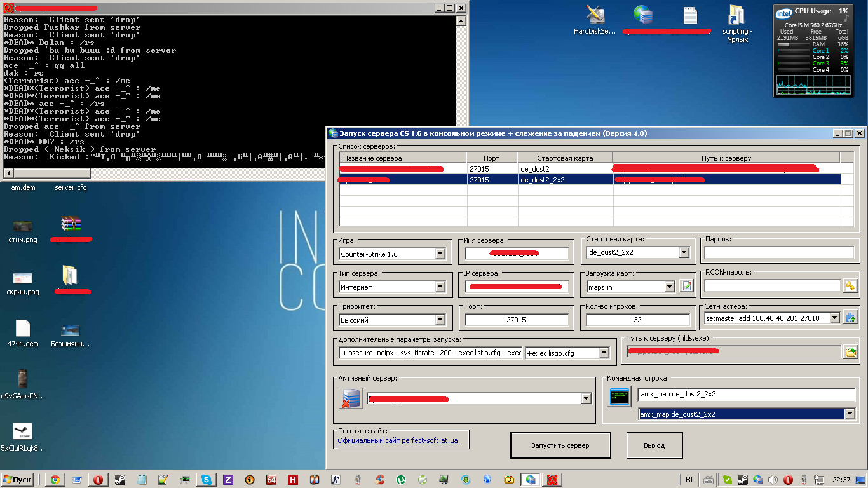Browse for hlds.exe with the folder icon
The height and width of the screenshot is (488, 868).
click(850, 352)
